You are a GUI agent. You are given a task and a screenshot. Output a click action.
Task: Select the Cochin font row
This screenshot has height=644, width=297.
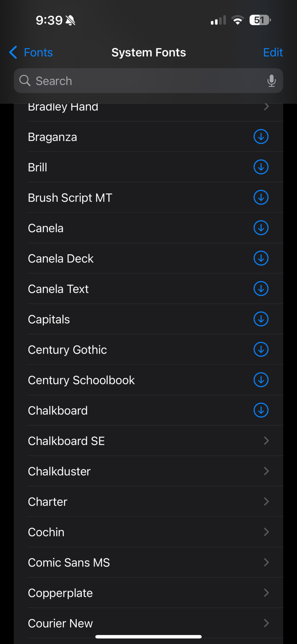[148, 532]
